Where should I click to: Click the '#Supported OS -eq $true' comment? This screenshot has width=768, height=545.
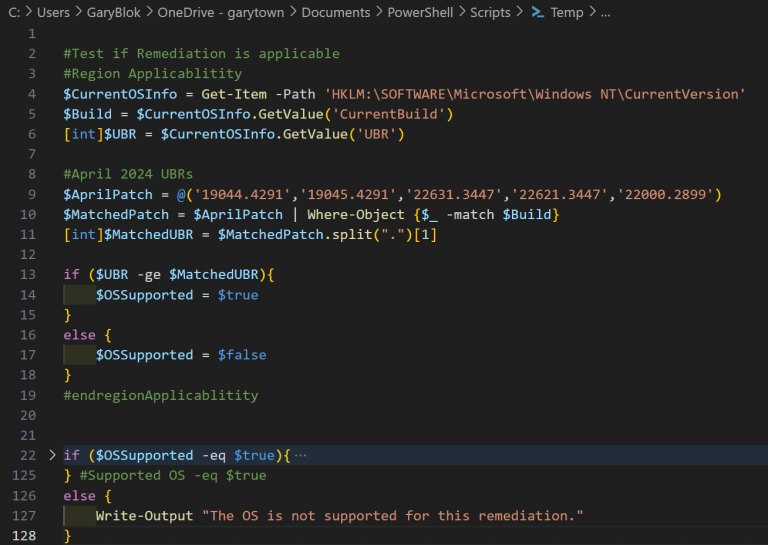tap(173, 475)
